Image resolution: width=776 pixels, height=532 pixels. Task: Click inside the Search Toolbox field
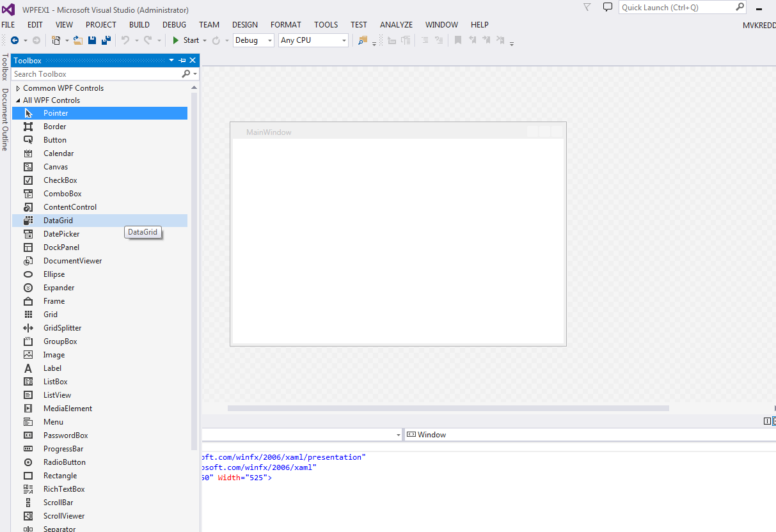coord(96,74)
